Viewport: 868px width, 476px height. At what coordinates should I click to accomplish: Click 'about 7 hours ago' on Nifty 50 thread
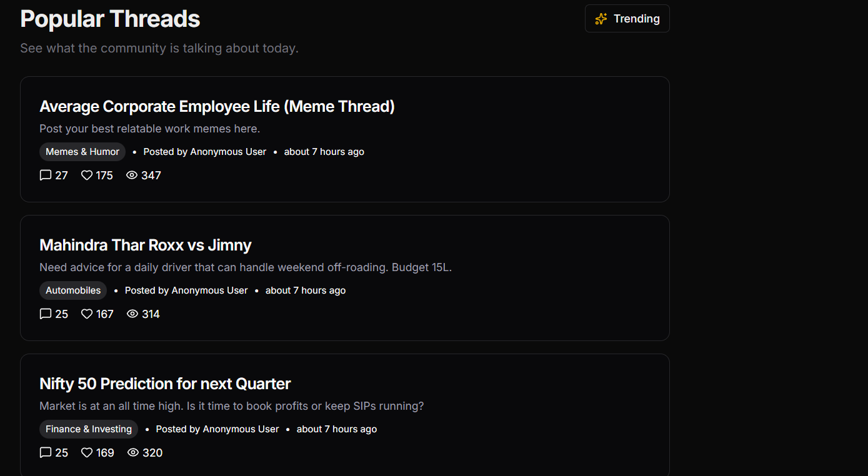point(337,429)
